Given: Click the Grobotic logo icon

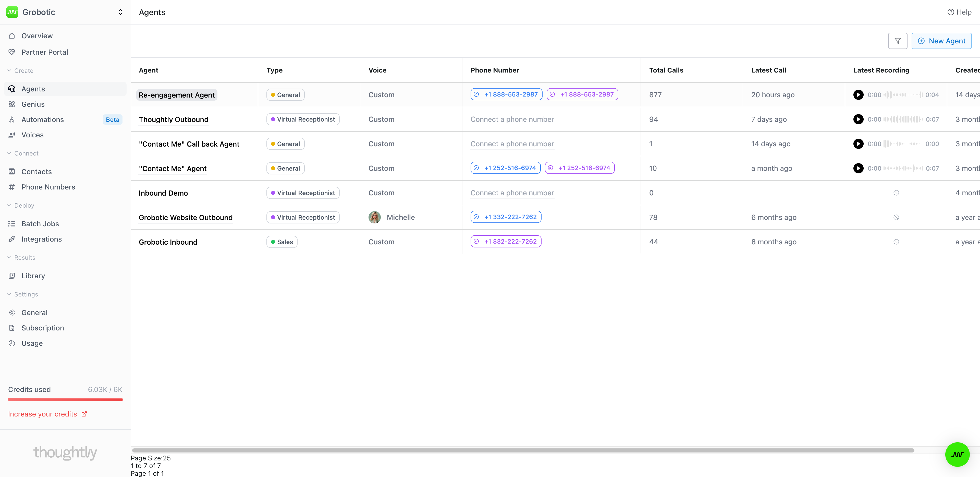Looking at the screenshot, I should point(12,12).
